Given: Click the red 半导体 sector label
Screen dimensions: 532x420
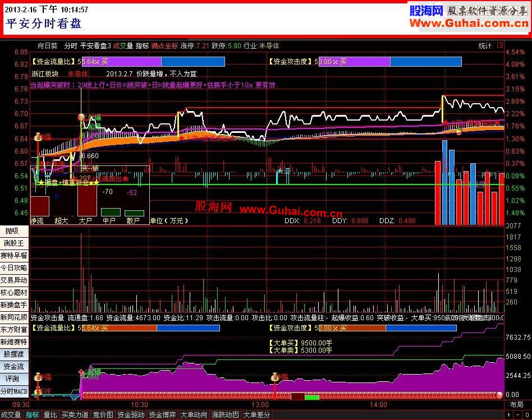Looking at the screenshot, I should (x=77, y=73).
